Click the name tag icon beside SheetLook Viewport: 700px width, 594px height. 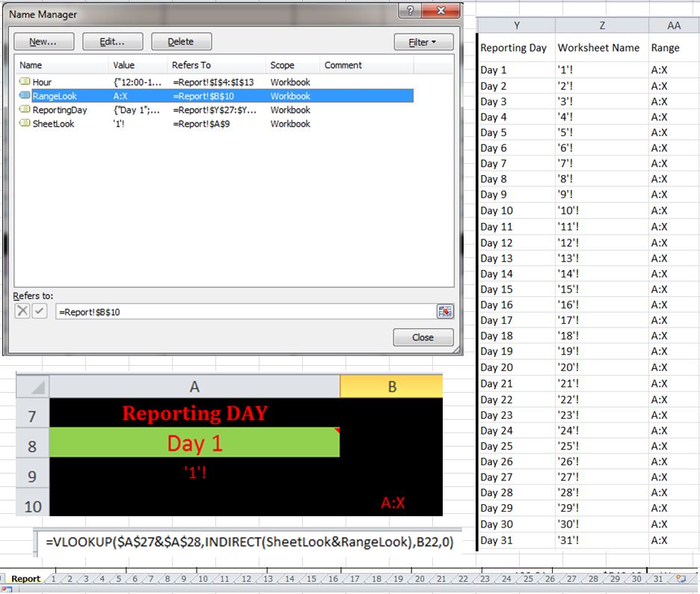click(x=24, y=123)
